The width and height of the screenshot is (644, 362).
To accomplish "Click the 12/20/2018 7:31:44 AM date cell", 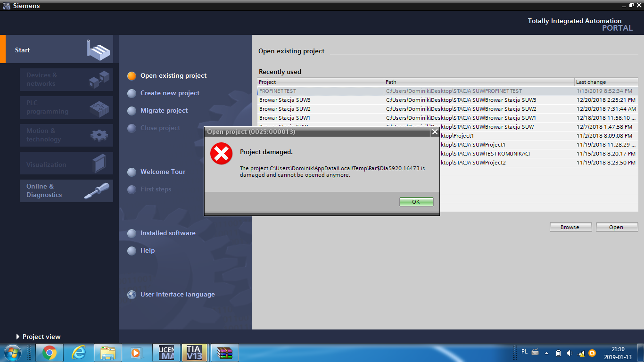I will coord(606,109).
